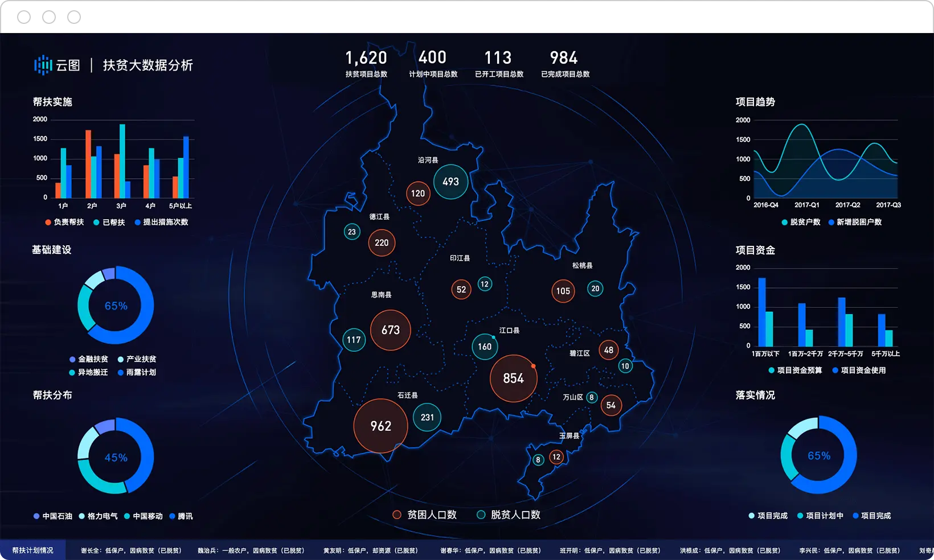
Task: Click the 400 计划中项目总数 statistic
Action: [x=433, y=63]
